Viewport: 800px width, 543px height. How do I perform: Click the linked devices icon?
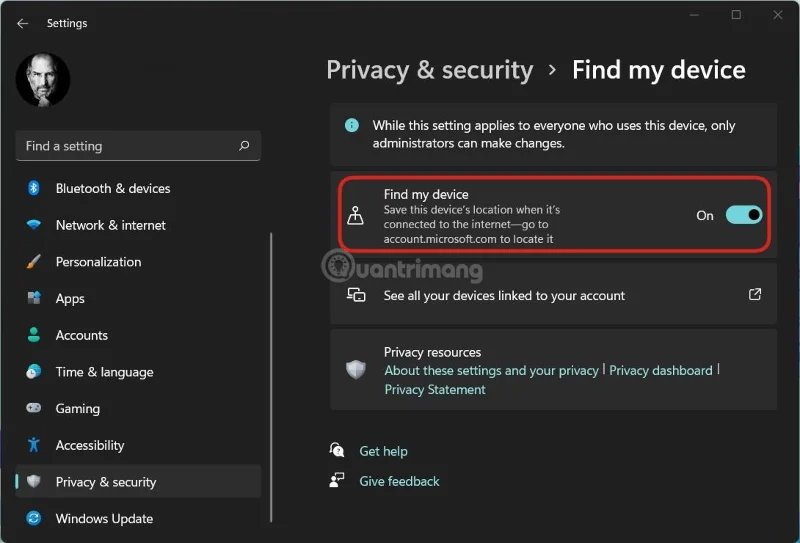pos(356,295)
